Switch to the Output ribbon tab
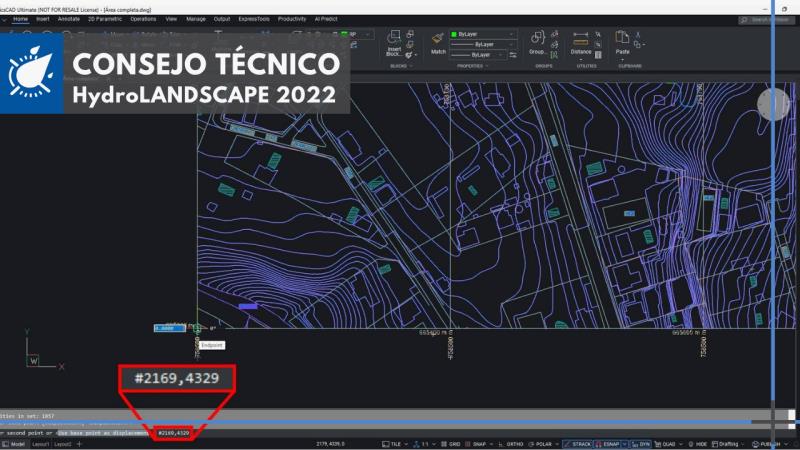Image resolution: width=800 pixels, height=450 pixels. tap(222, 19)
